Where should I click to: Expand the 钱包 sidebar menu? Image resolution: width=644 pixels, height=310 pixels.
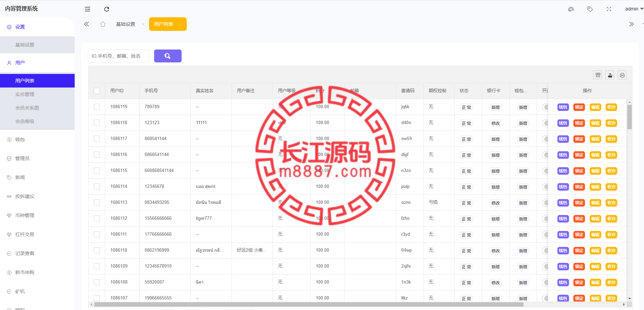pyautogui.click(x=37, y=139)
